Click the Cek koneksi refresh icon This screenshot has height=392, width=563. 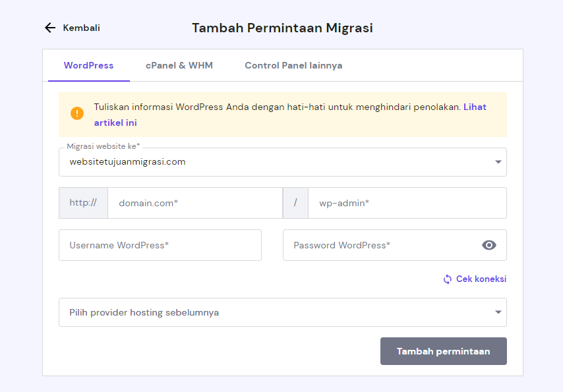(448, 279)
